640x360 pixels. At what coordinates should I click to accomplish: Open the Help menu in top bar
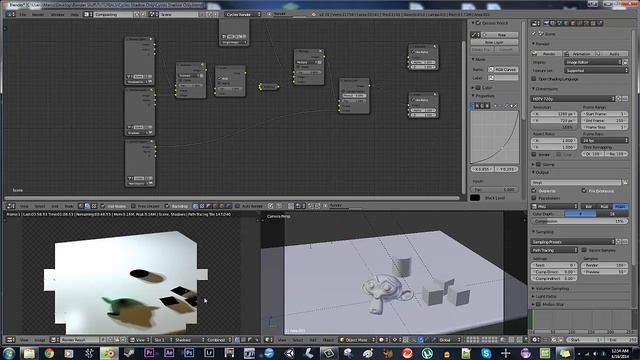pyautogui.click(x=75, y=14)
